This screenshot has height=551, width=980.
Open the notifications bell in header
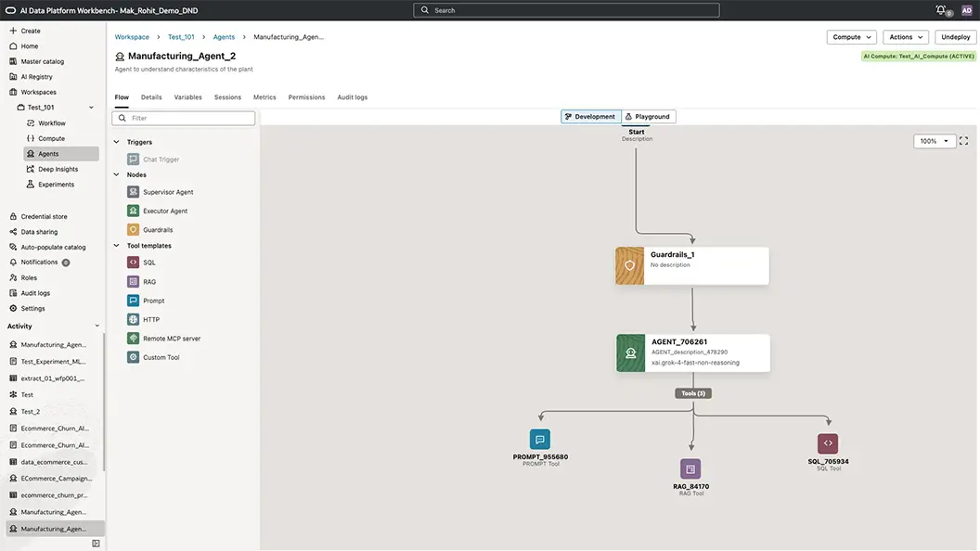[x=941, y=10]
